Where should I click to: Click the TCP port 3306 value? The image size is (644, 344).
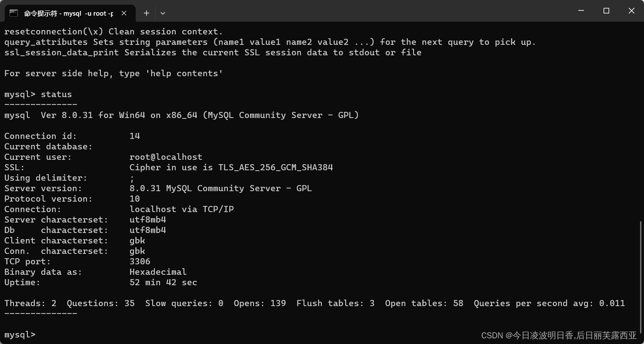(x=140, y=261)
